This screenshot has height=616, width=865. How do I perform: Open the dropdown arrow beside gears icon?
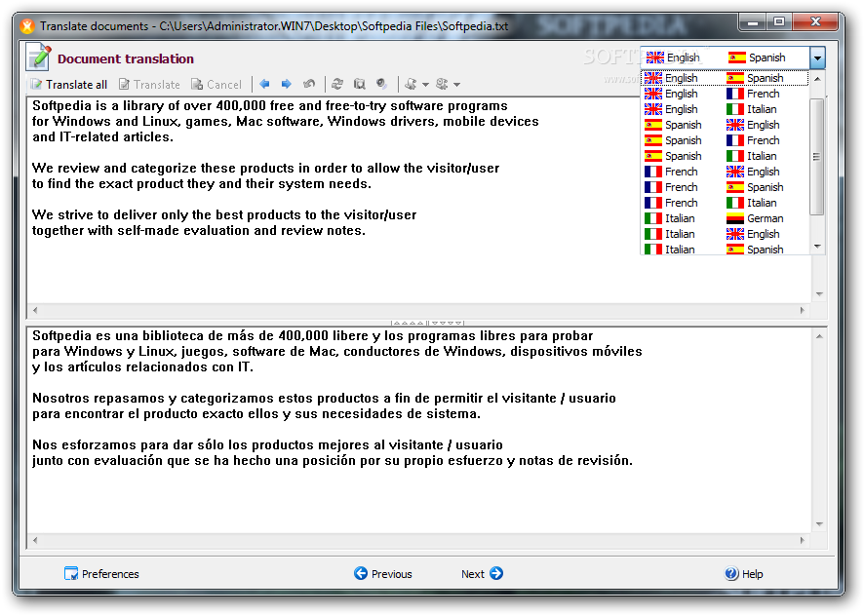tap(456, 85)
